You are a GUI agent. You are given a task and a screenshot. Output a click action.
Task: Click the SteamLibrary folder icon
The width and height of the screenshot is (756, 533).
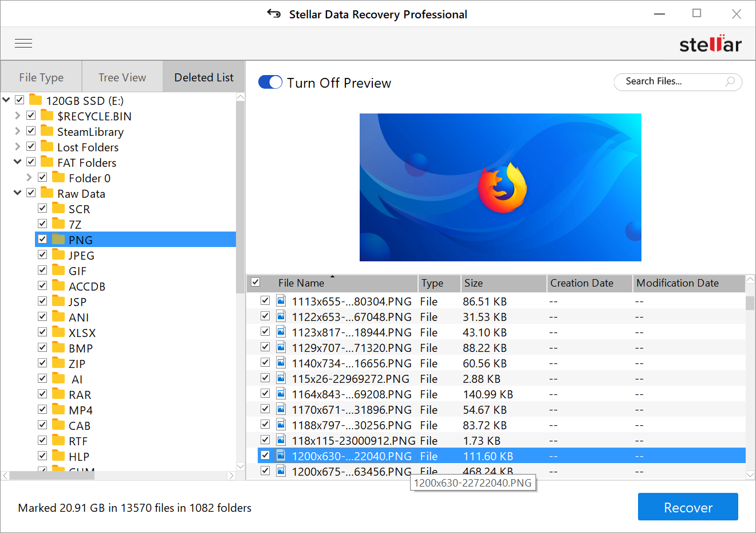pyautogui.click(x=47, y=131)
